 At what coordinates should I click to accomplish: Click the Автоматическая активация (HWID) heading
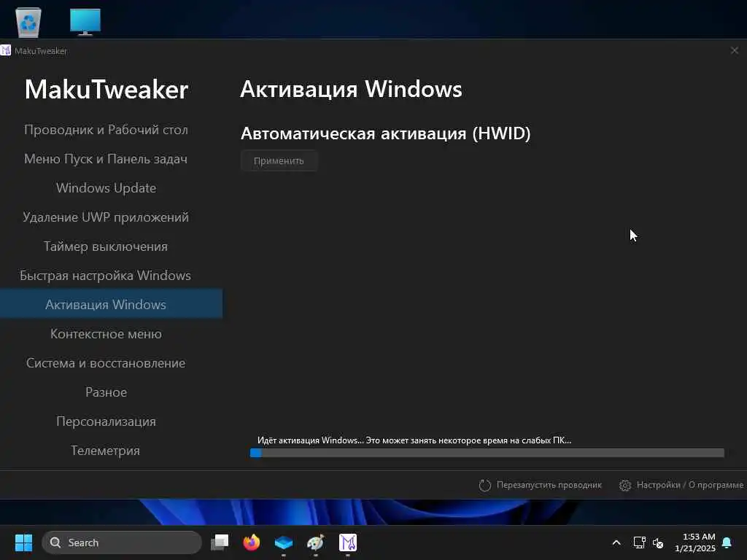click(385, 133)
